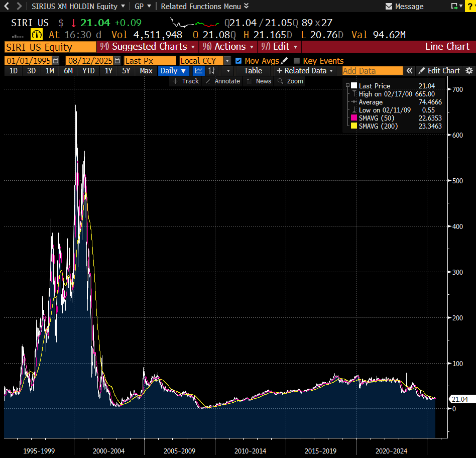Image resolution: width=476 pixels, height=458 pixels.
Task: Select the Max range tab
Action: (146, 71)
